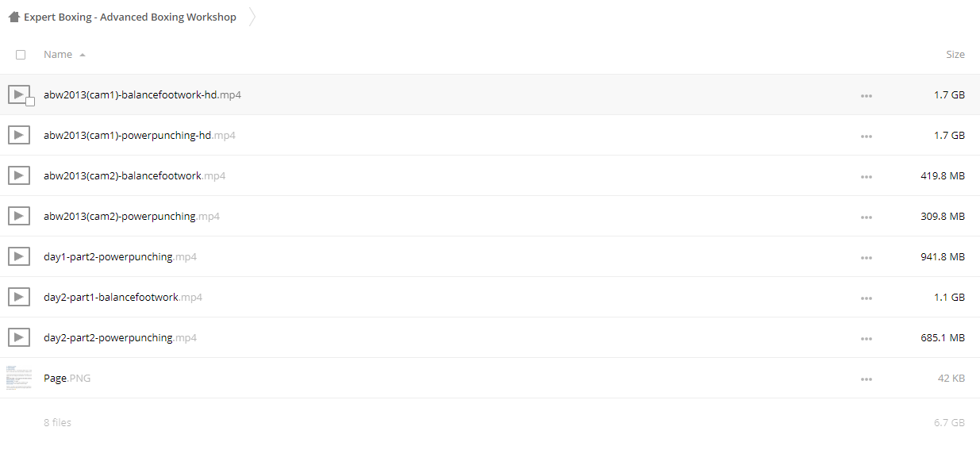This screenshot has width=980, height=450.
Task: Open more options for abw2013(cam1)-balancefootwork-hd.mp4
Action: [866, 95]
